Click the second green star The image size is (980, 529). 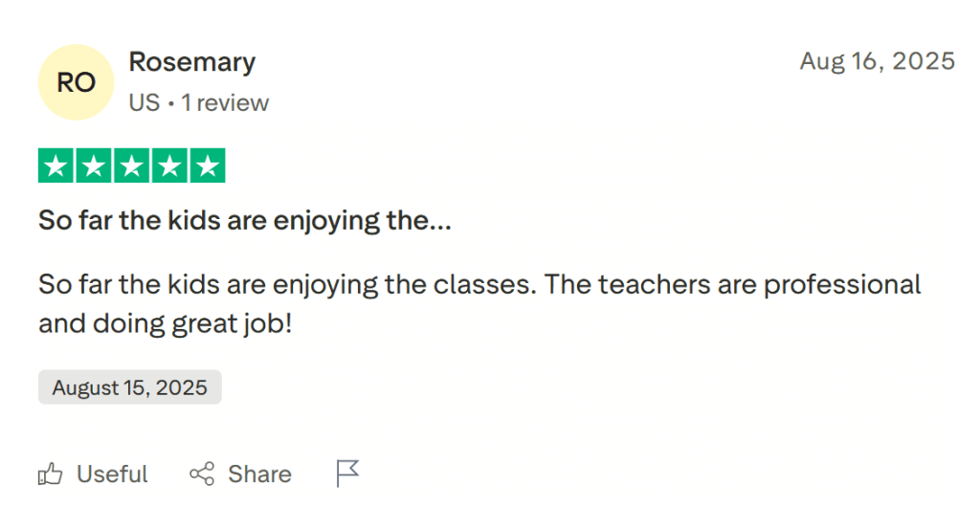point(94,166)
